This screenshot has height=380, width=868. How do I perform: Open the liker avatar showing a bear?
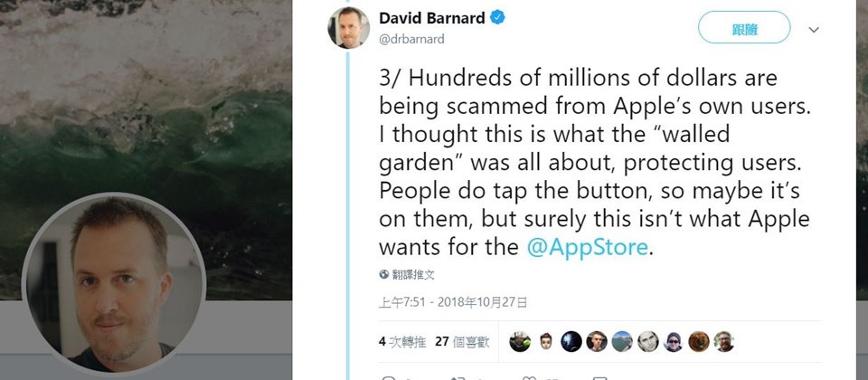[x=699, y=342]
